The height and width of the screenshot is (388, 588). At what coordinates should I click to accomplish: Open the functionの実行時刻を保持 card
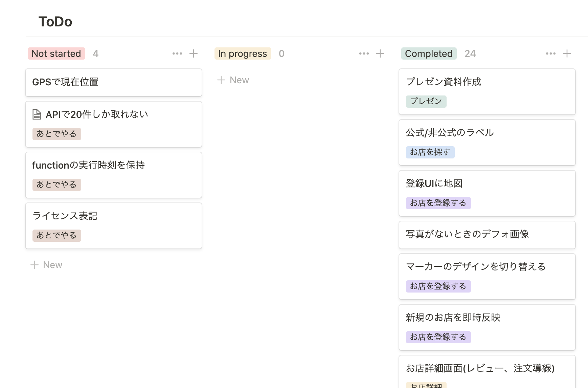pos(114,175)
